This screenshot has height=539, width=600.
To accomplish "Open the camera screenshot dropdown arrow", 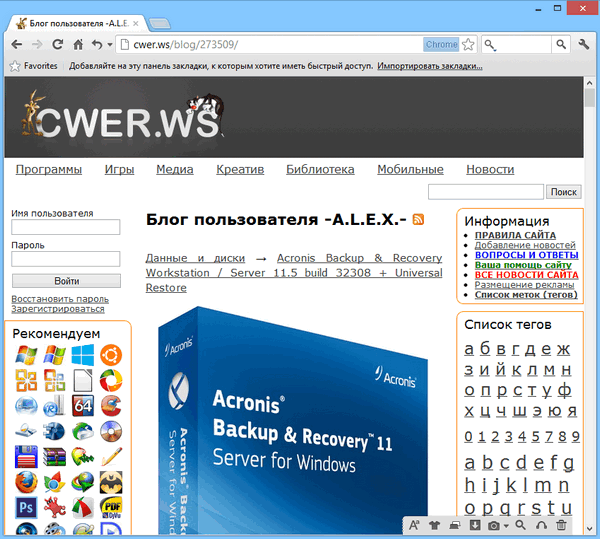I will (x=506, y=526).
